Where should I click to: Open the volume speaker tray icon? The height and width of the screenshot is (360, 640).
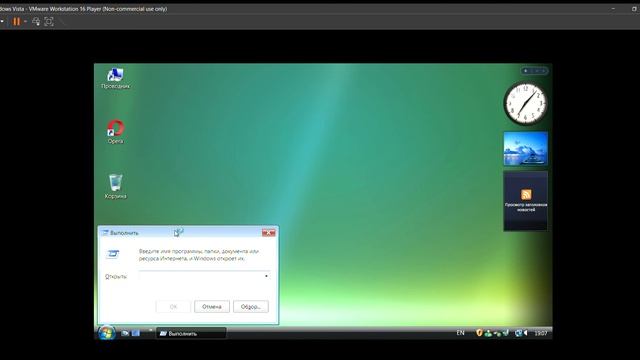click(x=526, y=333)
